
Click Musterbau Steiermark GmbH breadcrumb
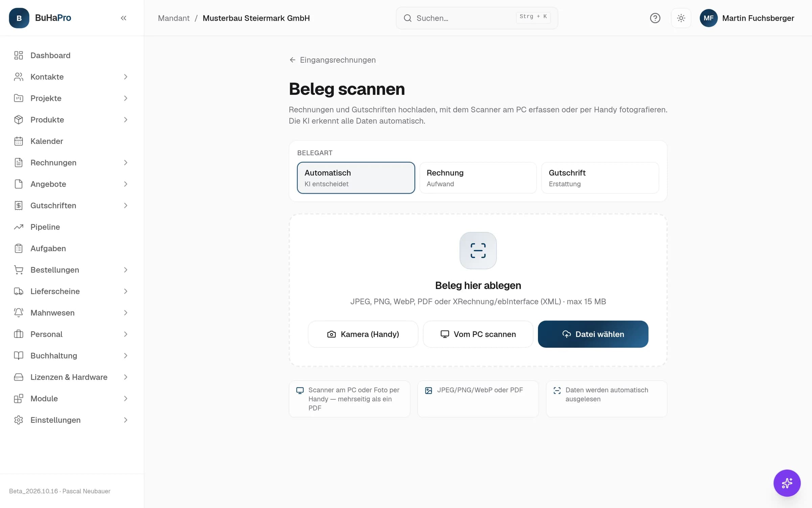(x=256, y=18)
